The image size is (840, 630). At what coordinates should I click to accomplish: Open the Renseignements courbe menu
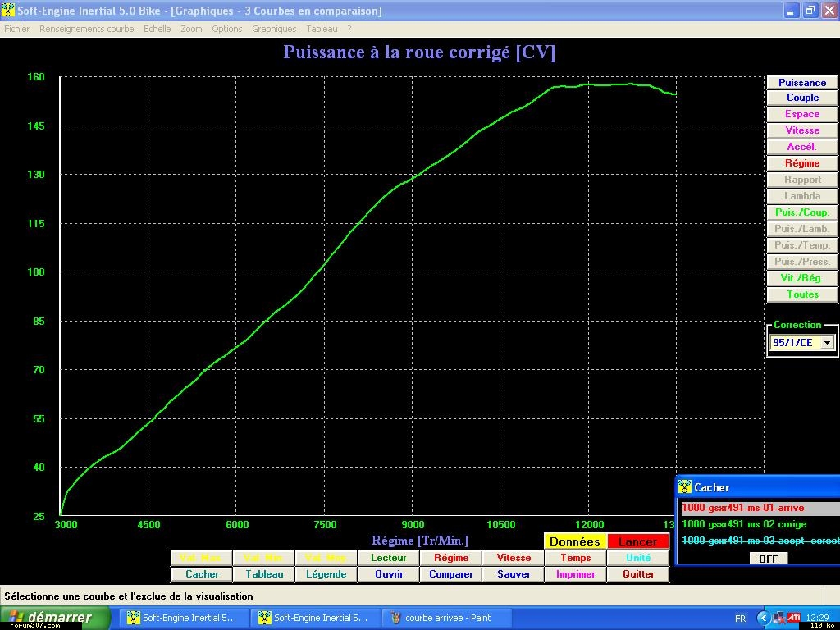(x=86, y=29)
